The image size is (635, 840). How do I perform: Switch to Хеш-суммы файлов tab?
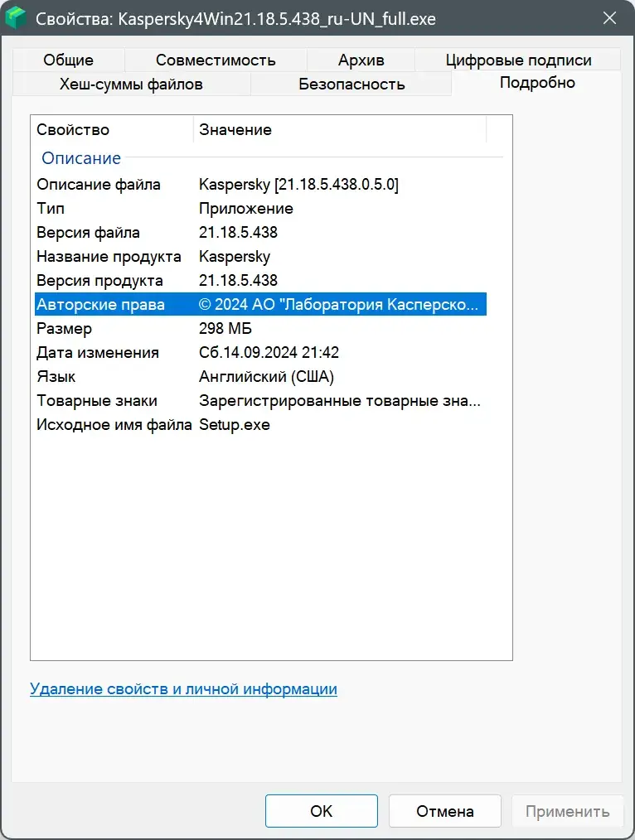pyautogui.click(x=131, y=84)
